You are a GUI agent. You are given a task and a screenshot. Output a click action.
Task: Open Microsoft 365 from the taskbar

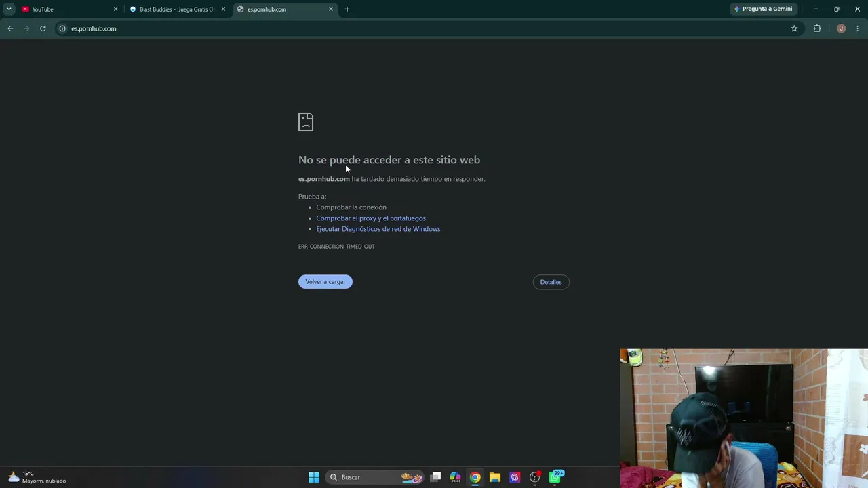point(455,477)
